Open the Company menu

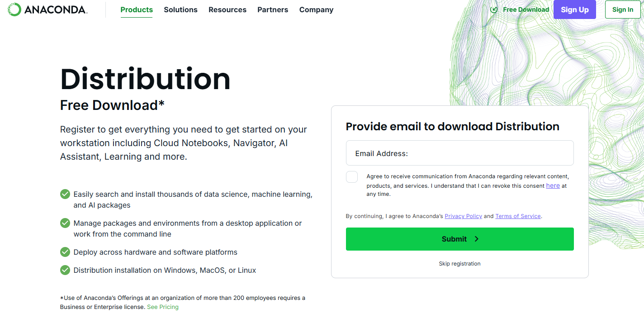316,9
